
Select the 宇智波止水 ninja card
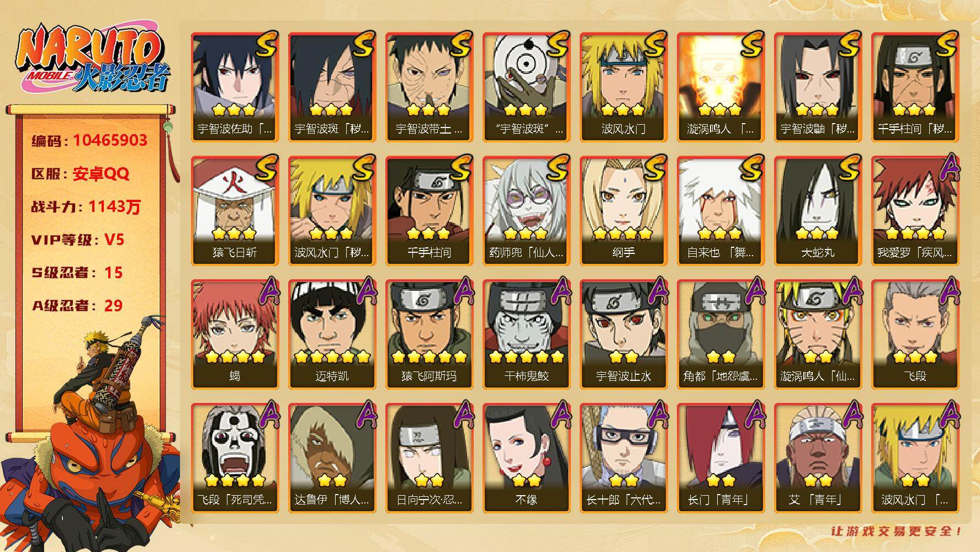click(x=623, y=335)
